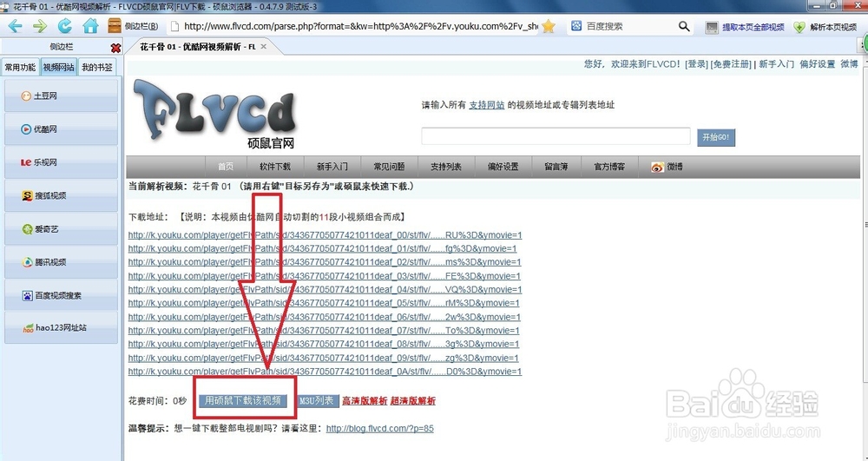Switch to 常用功能 sidebar tab
Image resolution: width=868 pixels, height=461 pixels.
21,68
